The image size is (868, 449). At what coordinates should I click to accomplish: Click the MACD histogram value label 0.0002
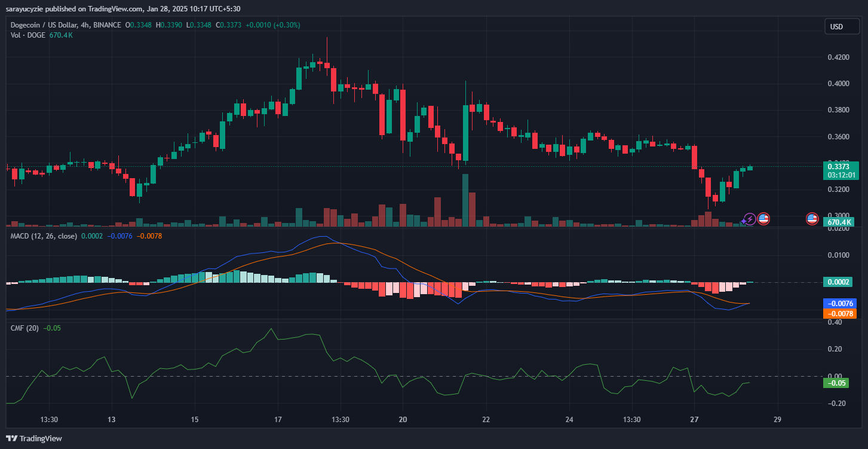pos(839,282)
